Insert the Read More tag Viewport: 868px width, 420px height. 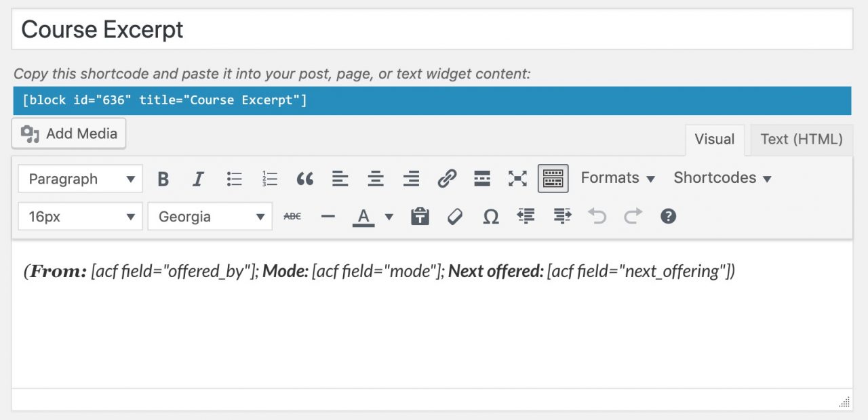coord(481,178)
